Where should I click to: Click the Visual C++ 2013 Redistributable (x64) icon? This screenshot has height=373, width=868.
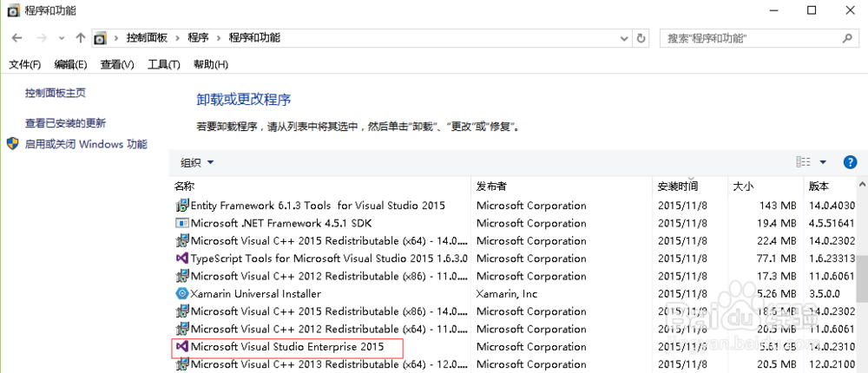pos(182,364)
